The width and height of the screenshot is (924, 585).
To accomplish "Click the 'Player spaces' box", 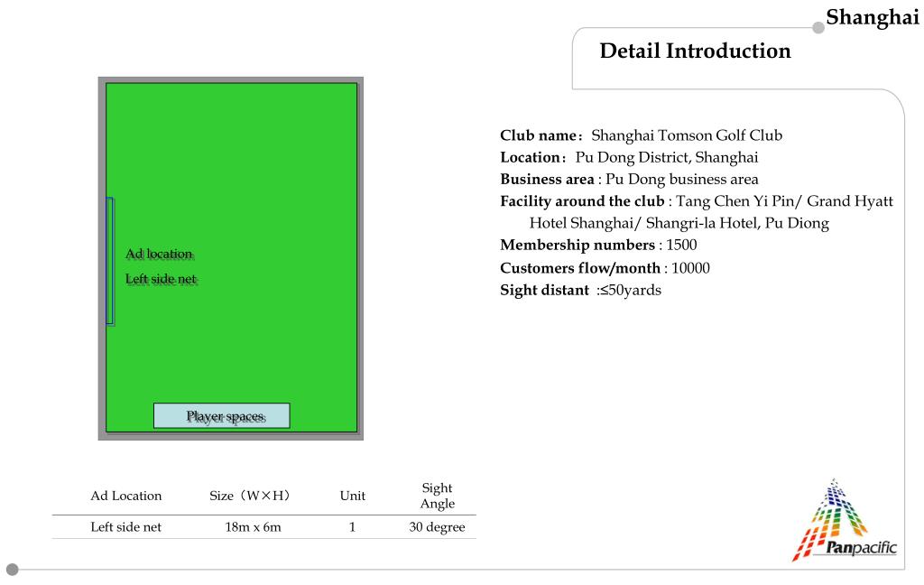I will pyautogui.click(x=222, y=416).
